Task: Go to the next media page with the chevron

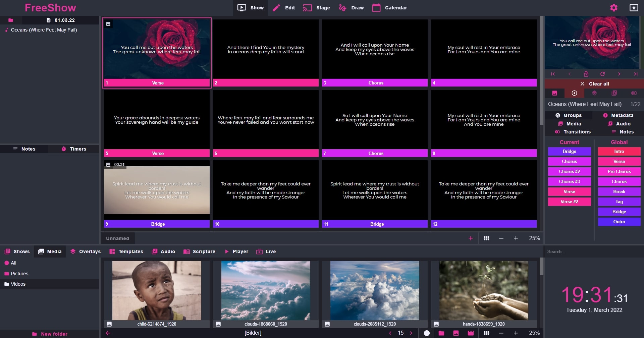Action: pyautogui.click(x=411, y=333)
